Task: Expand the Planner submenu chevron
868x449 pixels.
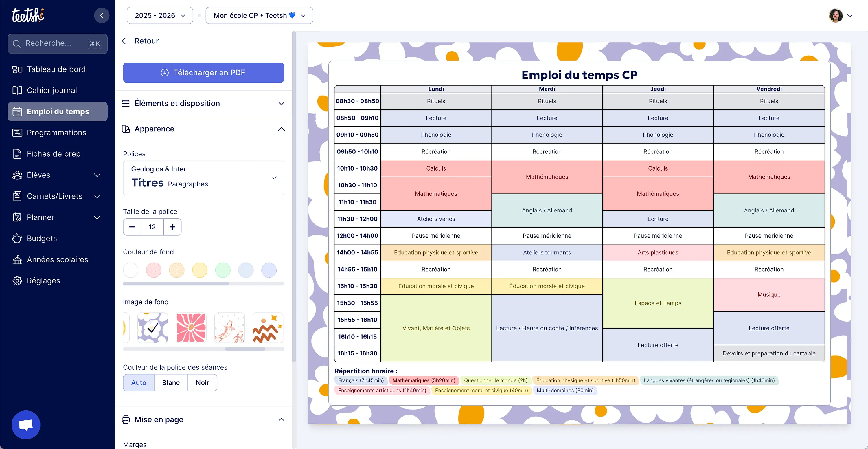Action: click(97, 217)
